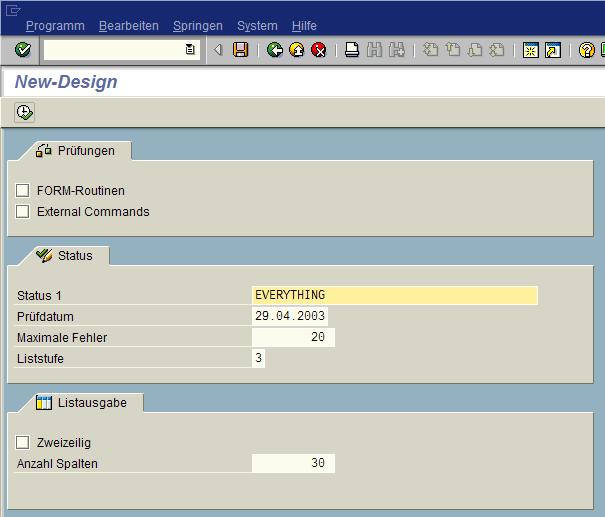Click the Status 1 field containing EVERYTHING
This screenshot has height=517, width=605.
tap(394, 295)
